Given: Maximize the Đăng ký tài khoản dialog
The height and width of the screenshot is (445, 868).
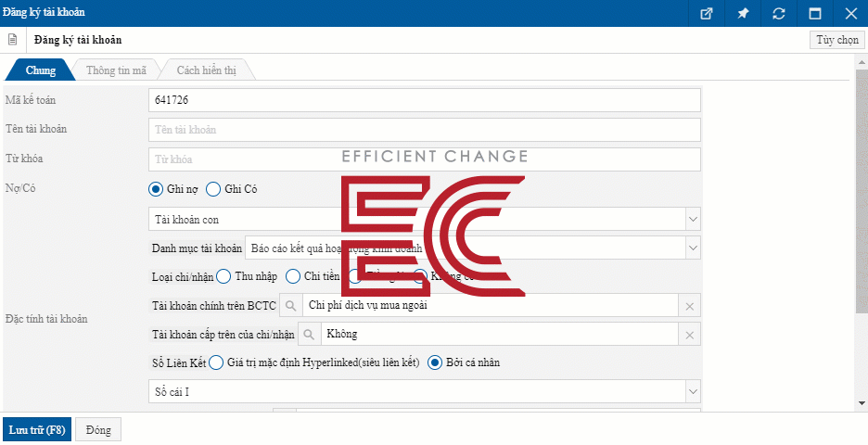Looking at the screenshot, I should 814,13.
